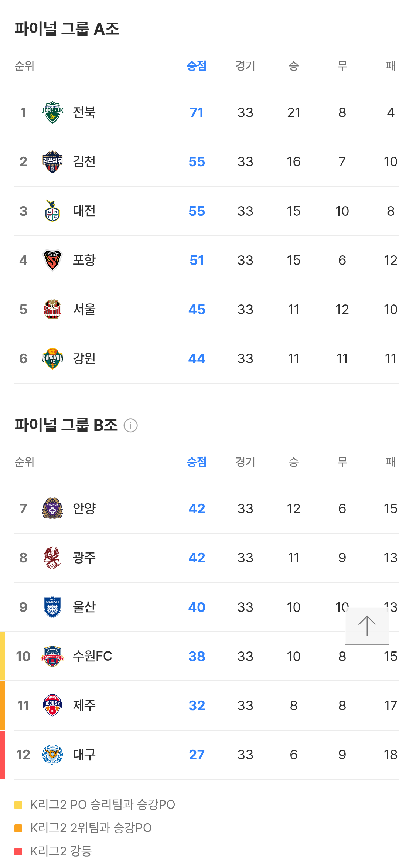Click the yellow K리그2 PO legend swatch
The width and height of the screenshot is (399, 868).
point(18,805)
